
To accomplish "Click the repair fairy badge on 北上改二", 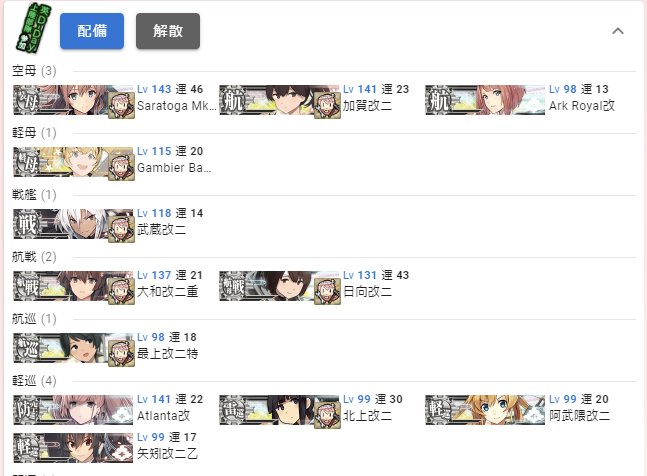I will point(327,415).
